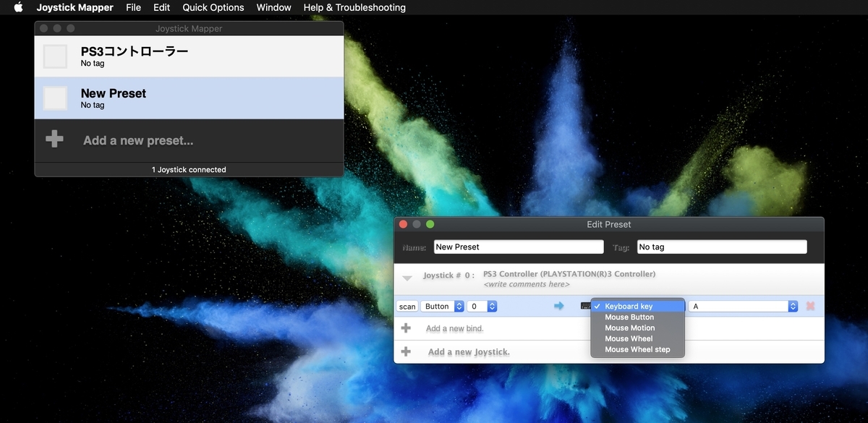Open the File menu
868x423 pixels.
point(133,7)
